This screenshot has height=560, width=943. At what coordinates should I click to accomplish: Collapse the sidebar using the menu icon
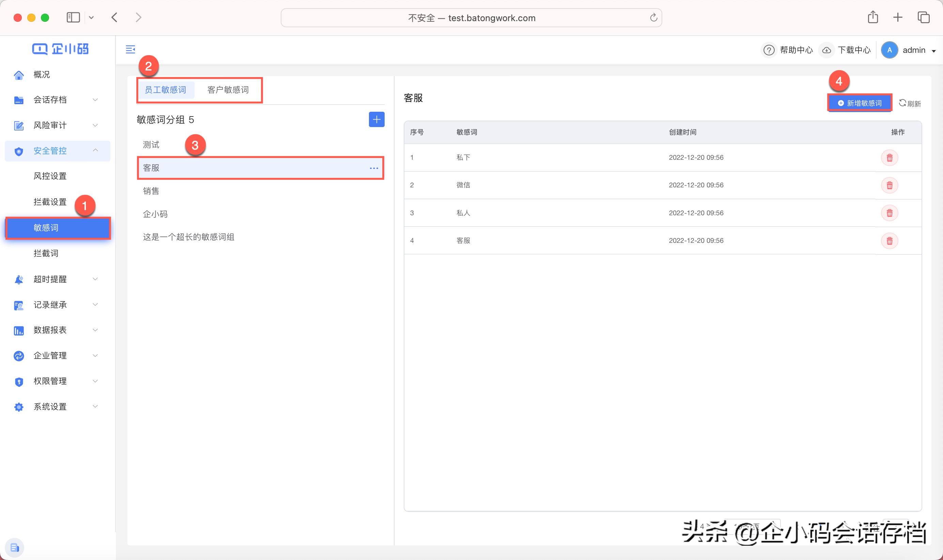pyautogui.click(x=130, y=49)
